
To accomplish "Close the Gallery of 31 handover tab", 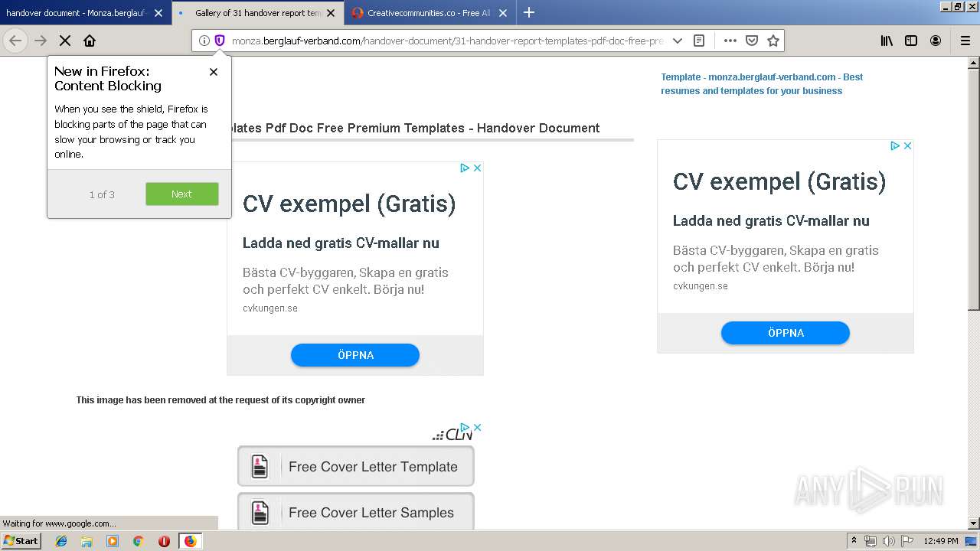I will [331, 13].
